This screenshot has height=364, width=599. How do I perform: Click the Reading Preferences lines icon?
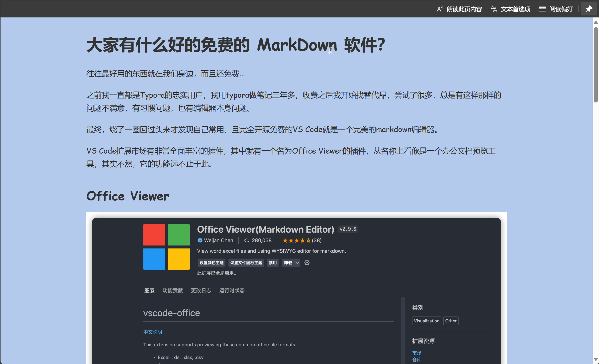coord(542,9)
